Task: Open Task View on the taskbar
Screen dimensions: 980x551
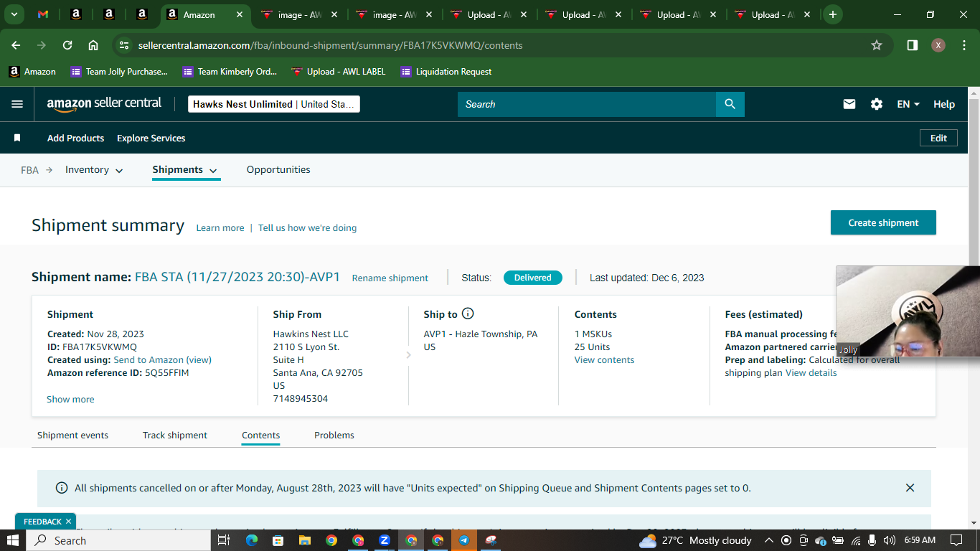Action: (223, 540)
